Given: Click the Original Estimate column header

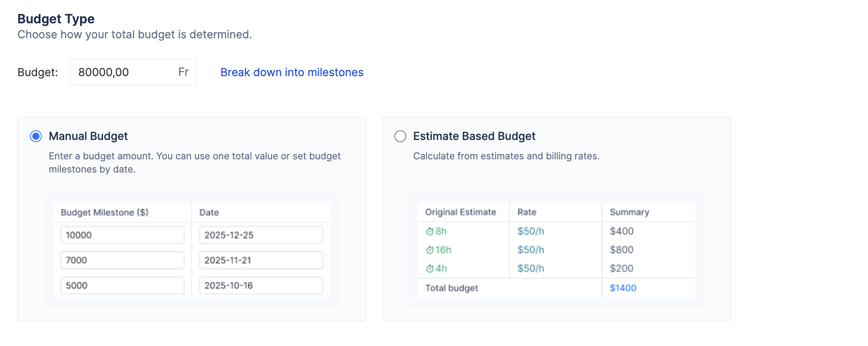Looking at the screenshot, I should [460, 212].
